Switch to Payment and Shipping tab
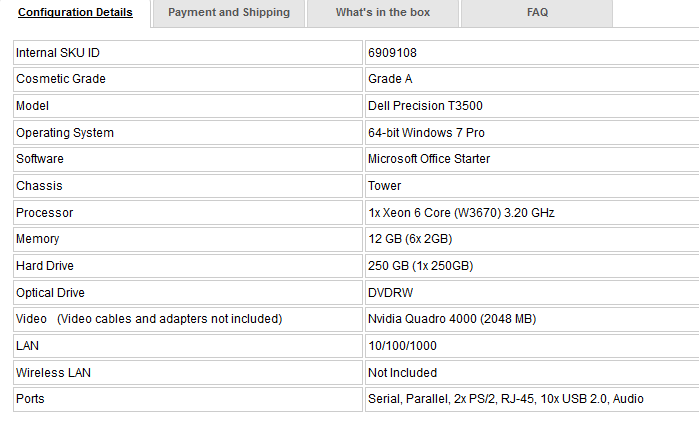 point(229,12)
